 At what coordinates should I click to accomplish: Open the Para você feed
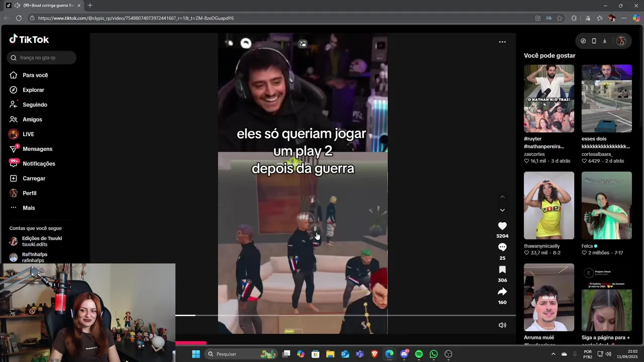pos(28,75)
